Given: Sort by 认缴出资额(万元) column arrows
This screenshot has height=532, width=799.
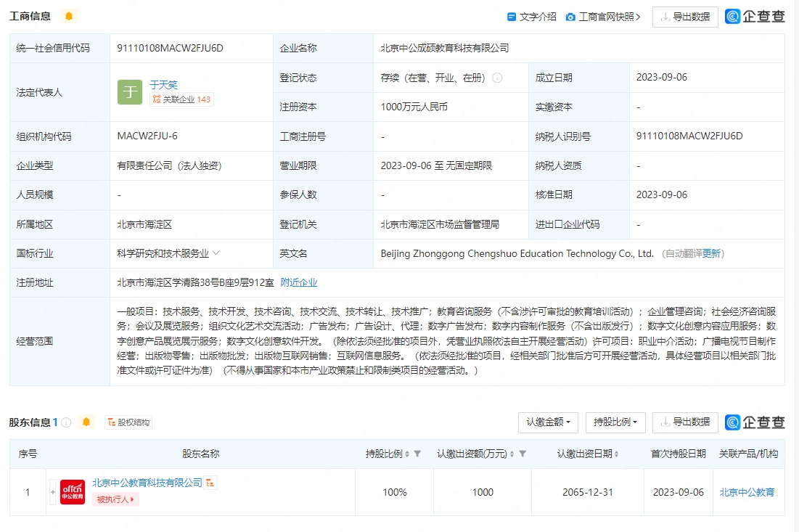Looking at the screenshot, I should 512,454.
